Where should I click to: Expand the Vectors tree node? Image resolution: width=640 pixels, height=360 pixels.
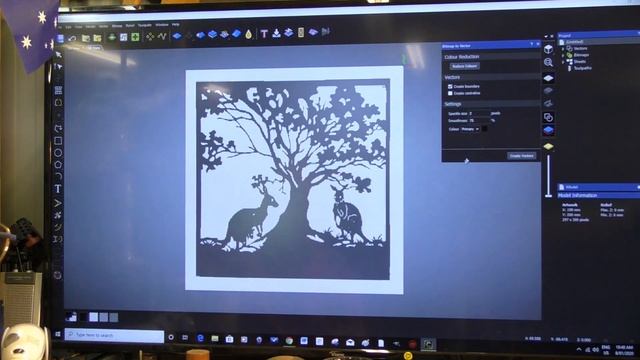tap(563, 49)
